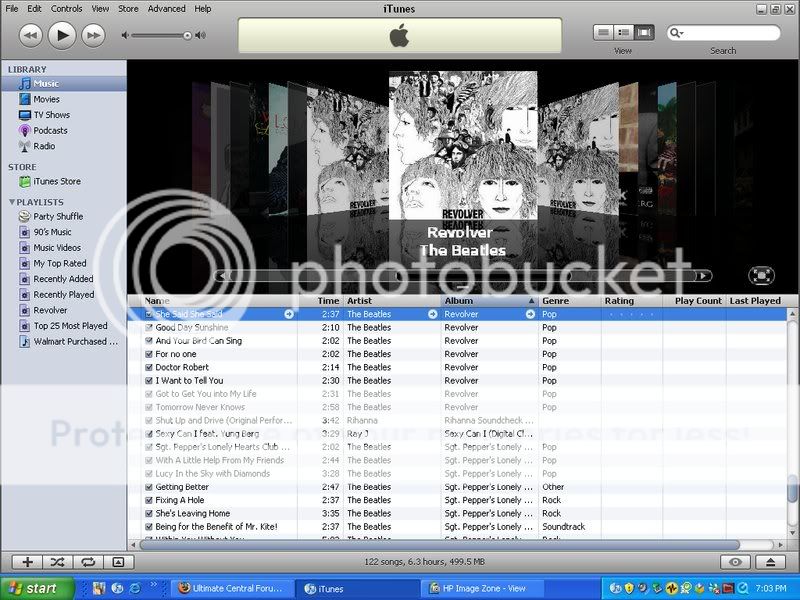
Task: Open the View menu
Action: click(x=100, y=9)
